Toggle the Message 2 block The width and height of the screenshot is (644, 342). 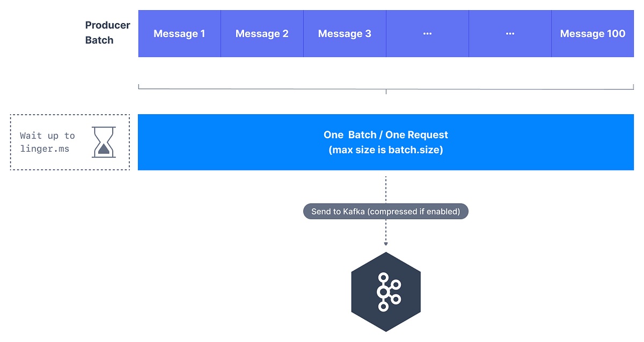pyautogui.click(x=262, y=33)
